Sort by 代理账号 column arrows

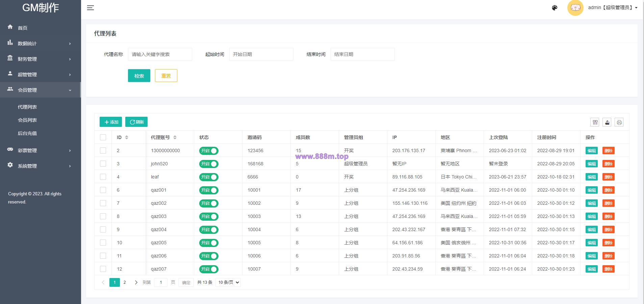pyautogui.click(x=175, y=137)
